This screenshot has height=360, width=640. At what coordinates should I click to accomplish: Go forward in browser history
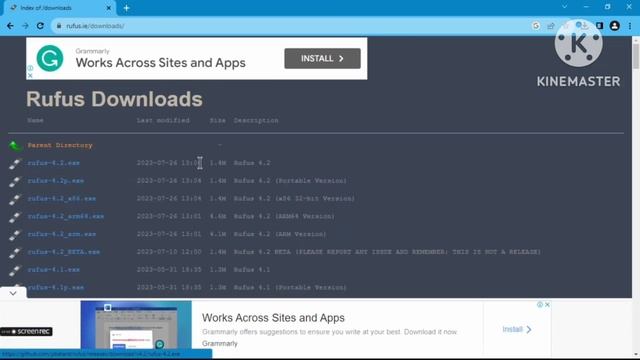pyautogui.click(x=25, y=26)
